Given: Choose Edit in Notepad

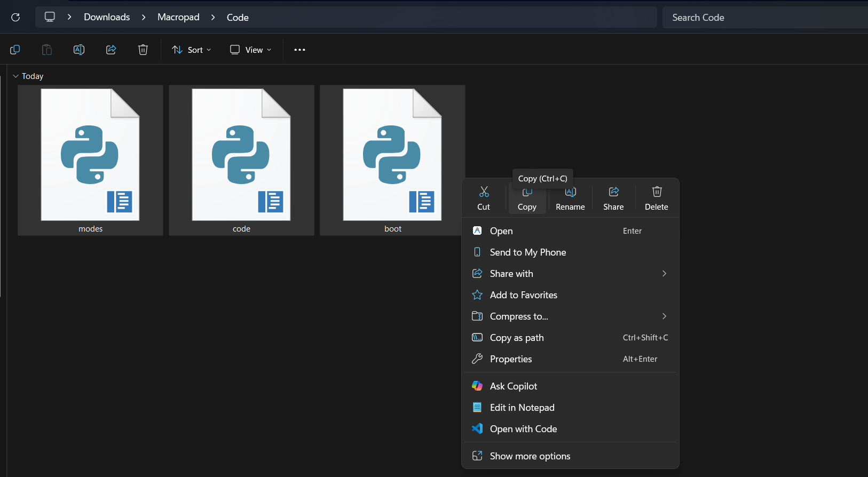Looking at the screenshot, I should [570, 408].
